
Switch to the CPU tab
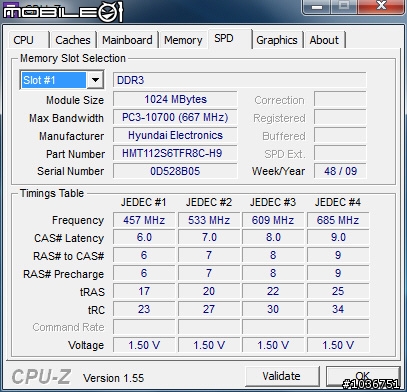point(29,40)
